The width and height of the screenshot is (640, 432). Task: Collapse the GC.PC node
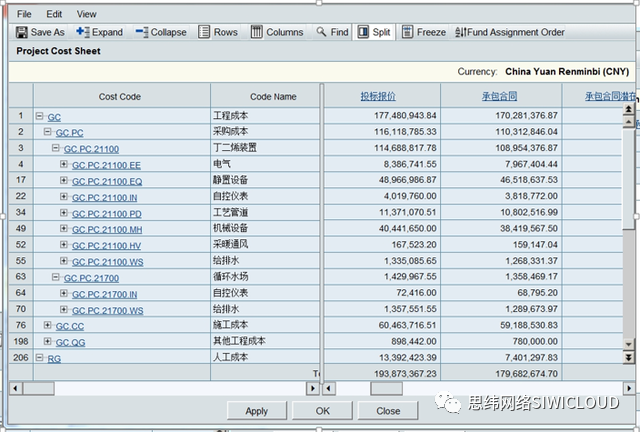pos(47,131)
